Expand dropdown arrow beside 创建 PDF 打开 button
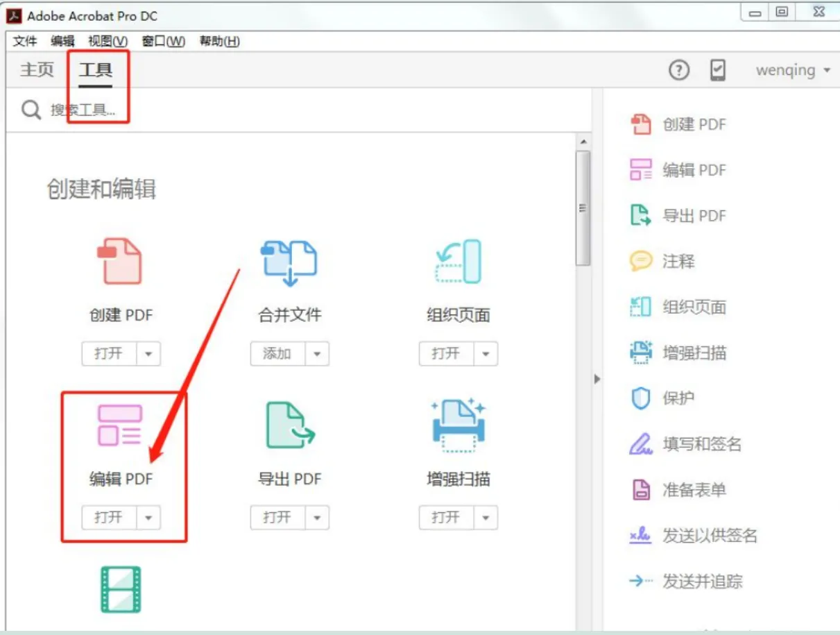Screen dimensions: 840x635 click(x=148, y=353)
